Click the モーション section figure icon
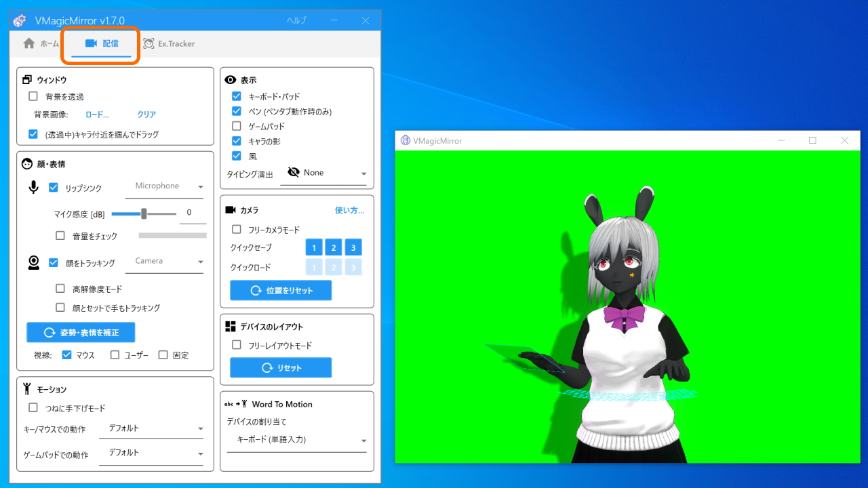 tap(27, 389)
